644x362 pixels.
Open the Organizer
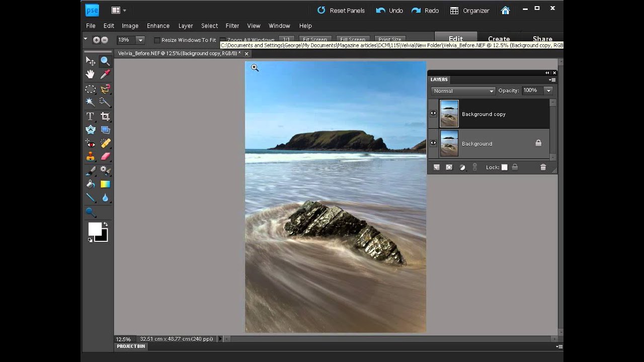469,11
